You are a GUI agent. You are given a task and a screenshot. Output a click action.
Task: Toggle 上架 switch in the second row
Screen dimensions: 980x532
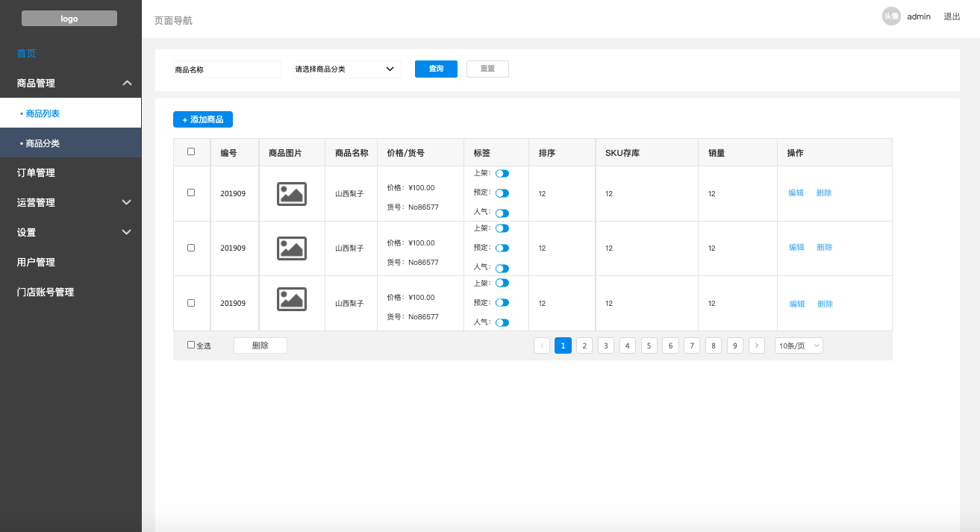click(502, 228)
